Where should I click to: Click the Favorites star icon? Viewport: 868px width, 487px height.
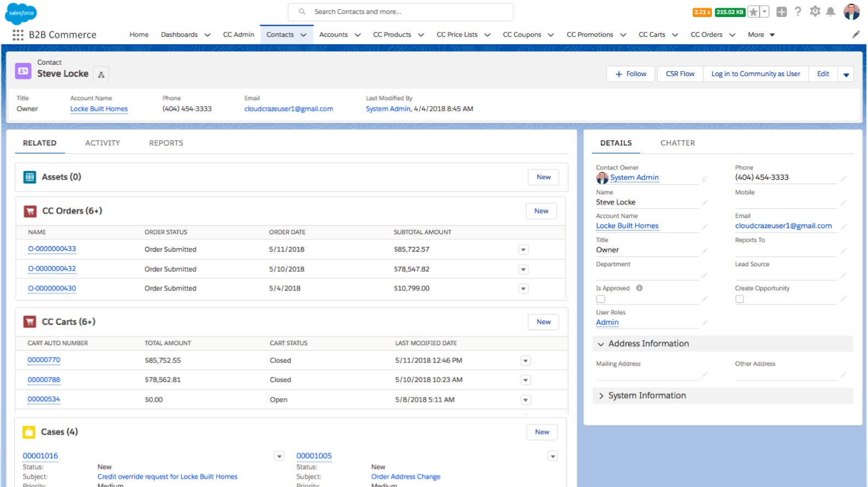[x=754, y=12]
